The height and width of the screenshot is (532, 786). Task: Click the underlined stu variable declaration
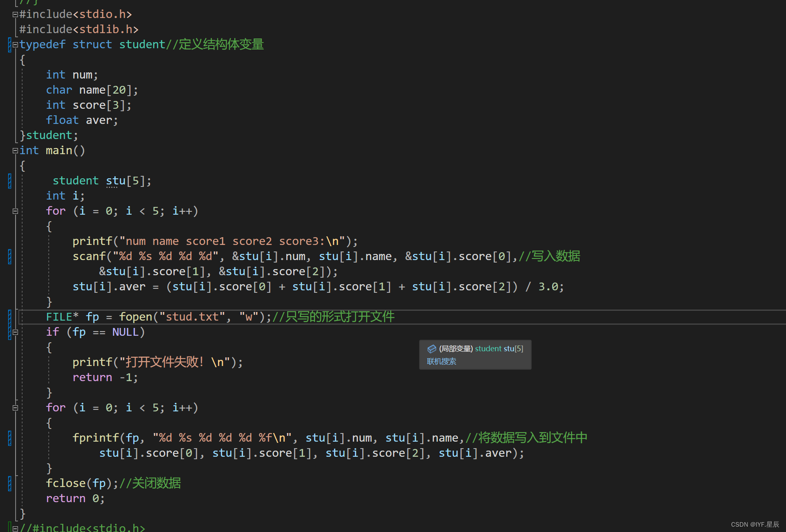116,181
